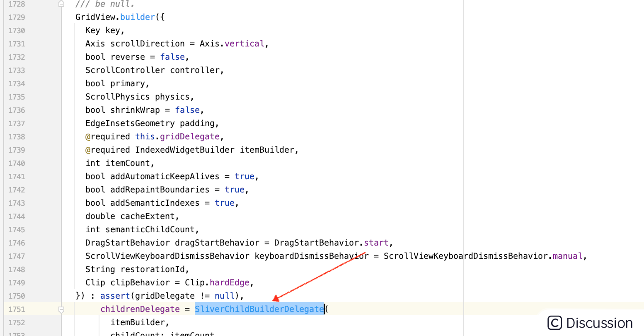Click line number 1738 in the gutter
Screen dimensions: 644x336
tap(17, 136)
